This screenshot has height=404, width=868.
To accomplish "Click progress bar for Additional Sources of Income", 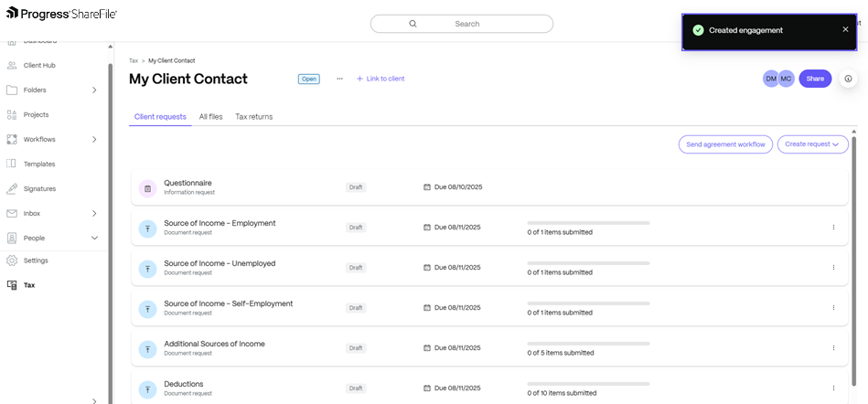I will pos(588,344).
